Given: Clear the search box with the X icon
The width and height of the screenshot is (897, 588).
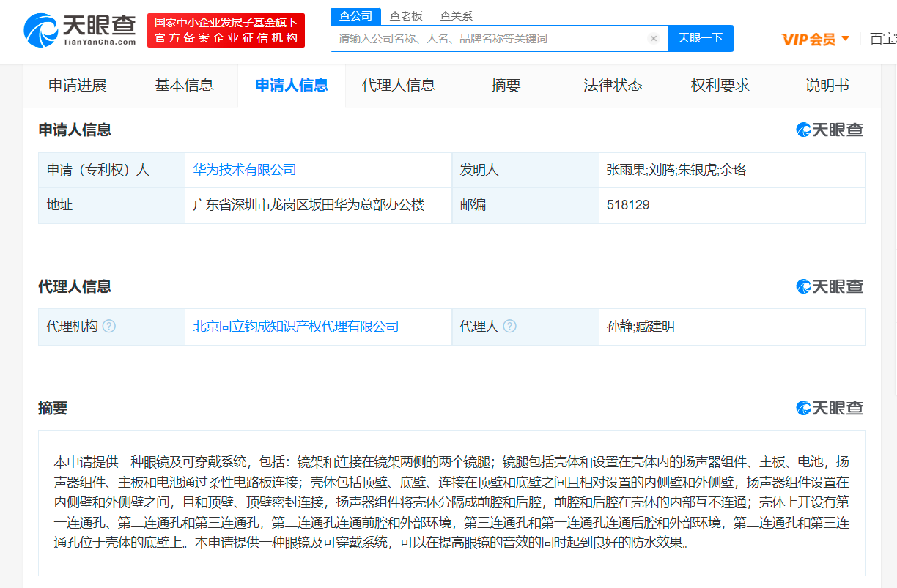Looking at the screenshot, I should (x=654, y=38).
